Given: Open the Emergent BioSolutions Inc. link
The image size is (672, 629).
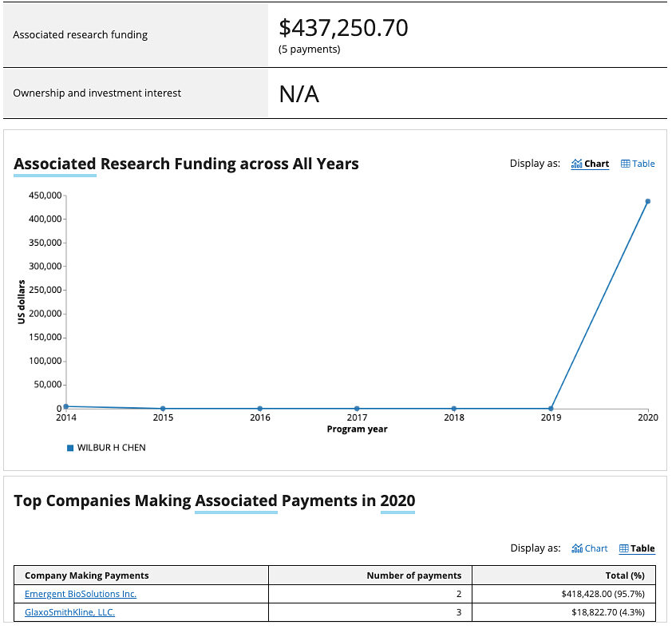Looking at the screenshot, I should (81, 594).
